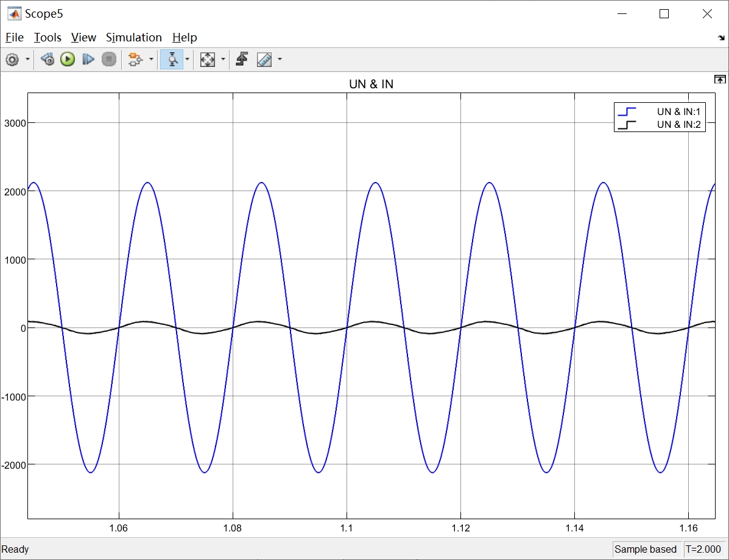Viewport: 729px width, 560px height.
Task: Click the y-axis label -2000
Action: pos(14,465)
